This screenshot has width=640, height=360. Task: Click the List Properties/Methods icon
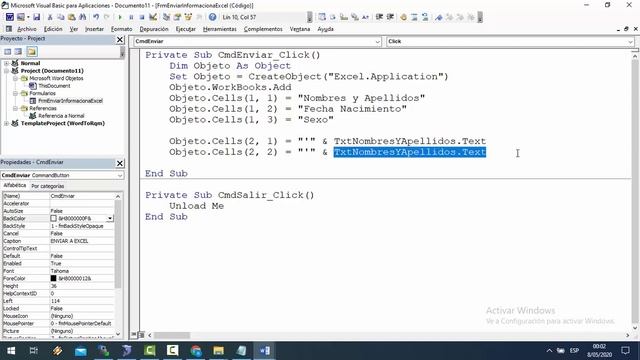click(322, 17)
